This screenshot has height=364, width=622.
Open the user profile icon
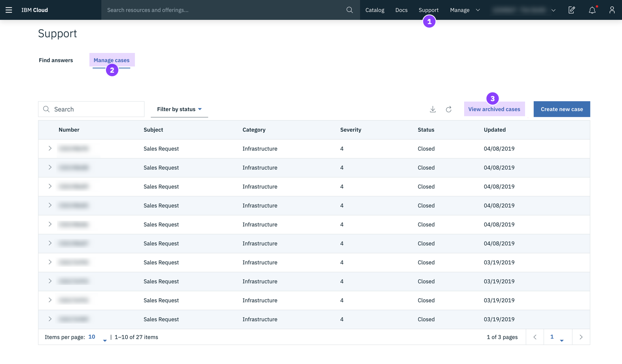point(612,10)
